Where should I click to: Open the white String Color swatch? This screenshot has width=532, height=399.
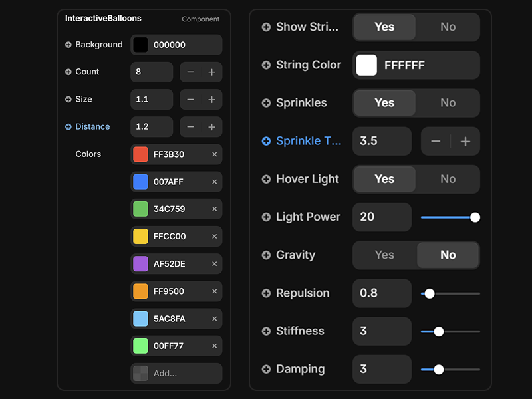[366, 65]
